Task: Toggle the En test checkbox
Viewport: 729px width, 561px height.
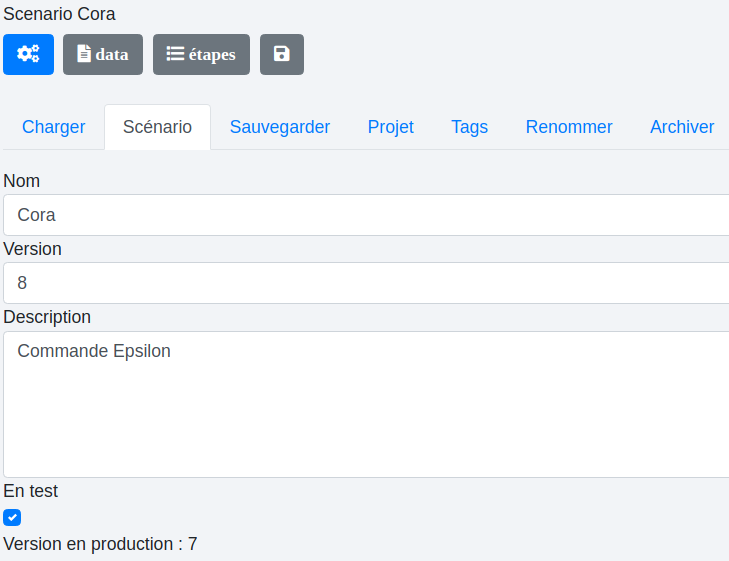Action: coord(12,517)
